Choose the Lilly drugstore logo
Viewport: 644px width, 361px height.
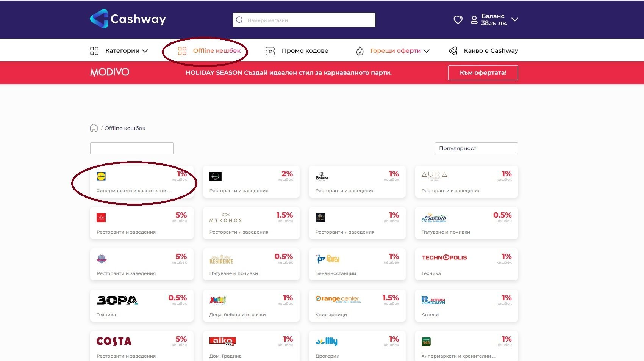pyautogui.click(x=326, y=341)
